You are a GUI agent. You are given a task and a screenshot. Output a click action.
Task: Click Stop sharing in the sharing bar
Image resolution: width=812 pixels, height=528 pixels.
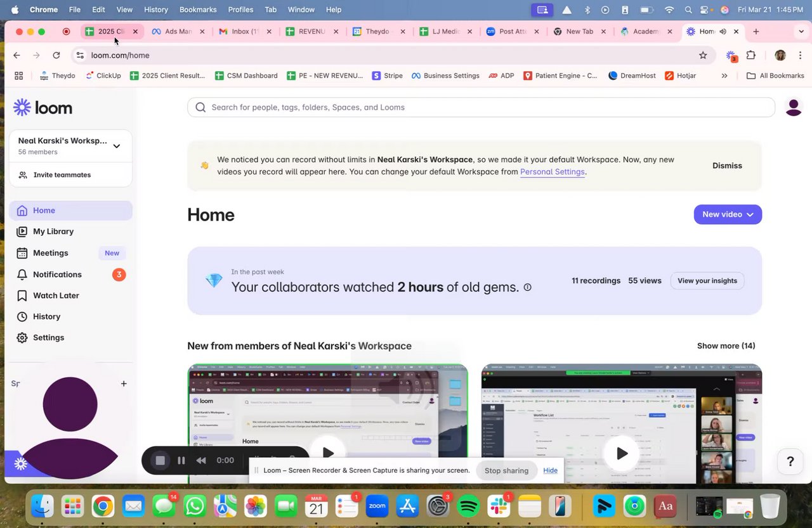pyautogui.click(x=506, y=470)
